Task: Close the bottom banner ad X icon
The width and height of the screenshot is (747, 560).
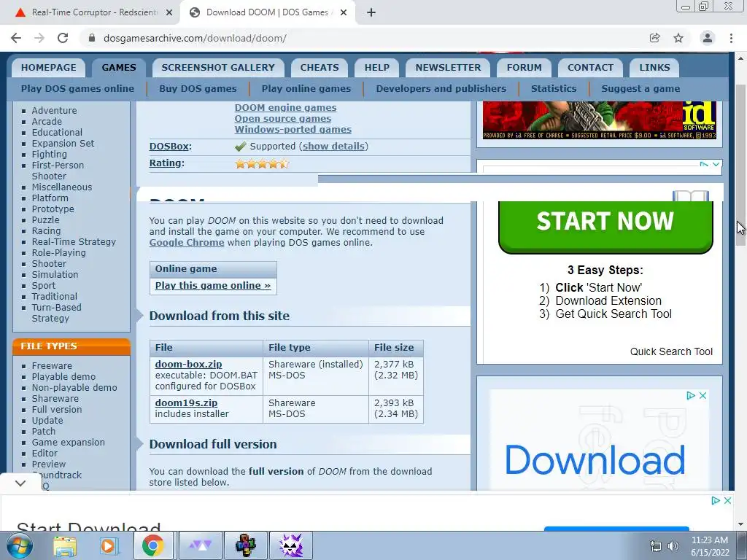Action: (727, 500)
